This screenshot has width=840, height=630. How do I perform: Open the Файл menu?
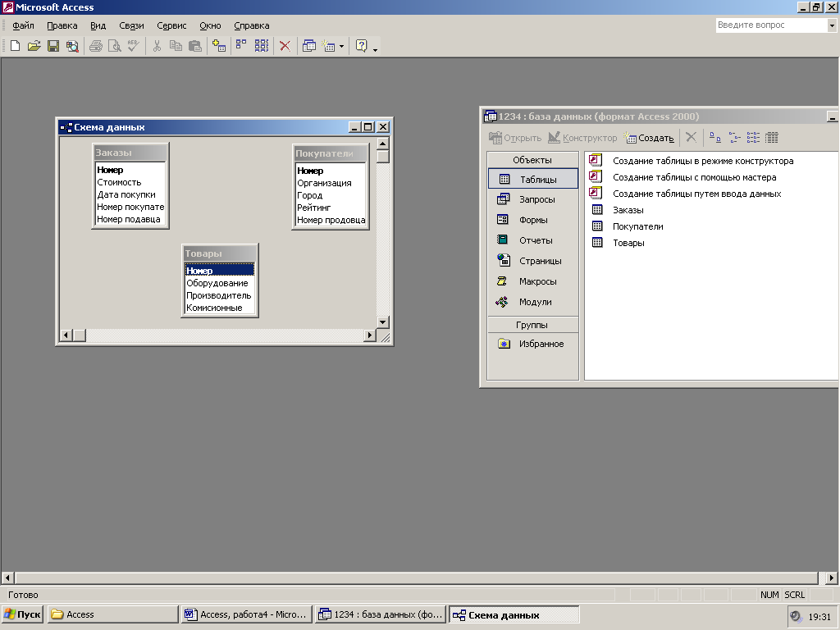tap(23, 25)
